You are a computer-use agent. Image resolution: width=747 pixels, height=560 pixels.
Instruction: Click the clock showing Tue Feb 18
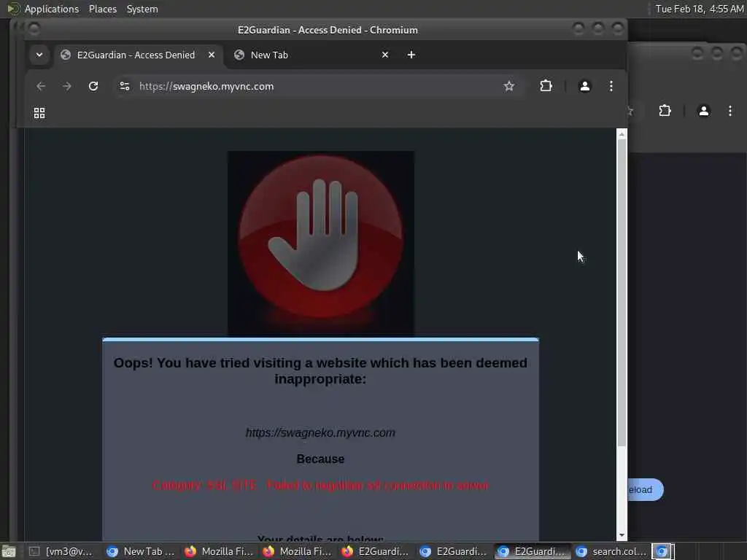click(x=700, y=9)
